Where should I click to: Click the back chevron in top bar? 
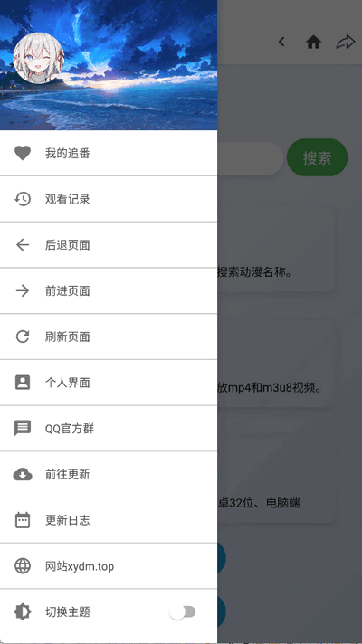click(281, 42)
